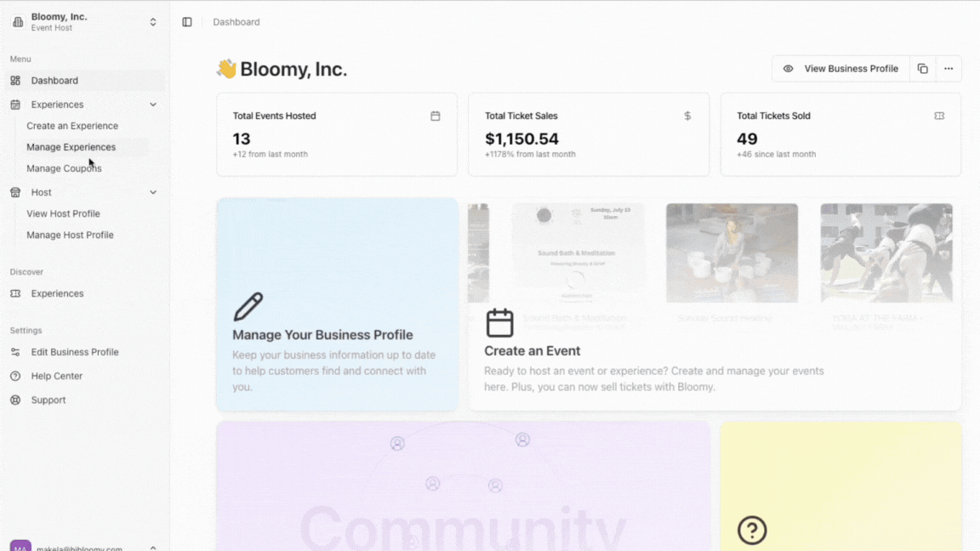
Task: Click the calendar icon in Total Events Hosted
Action: pos(435,116)
